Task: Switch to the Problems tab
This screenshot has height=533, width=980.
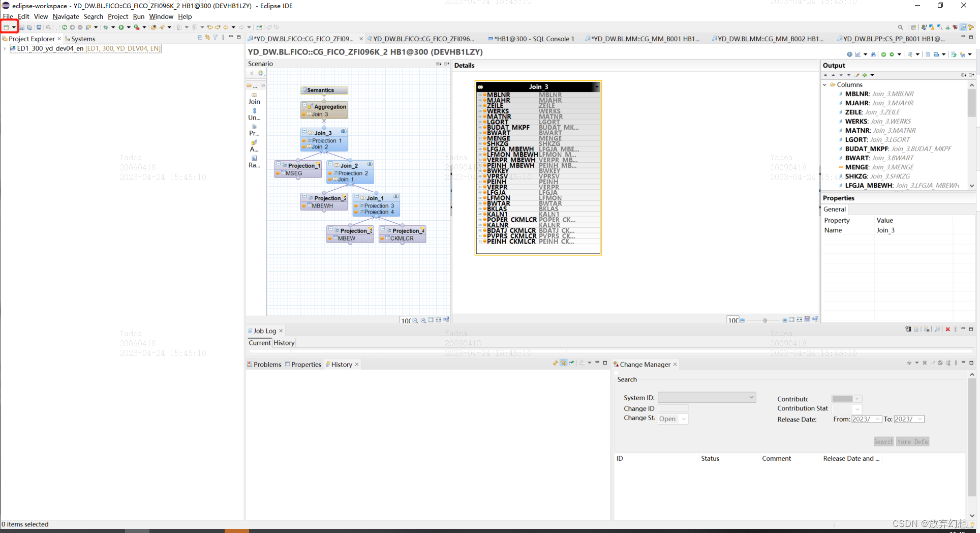Action: point(264,365)
